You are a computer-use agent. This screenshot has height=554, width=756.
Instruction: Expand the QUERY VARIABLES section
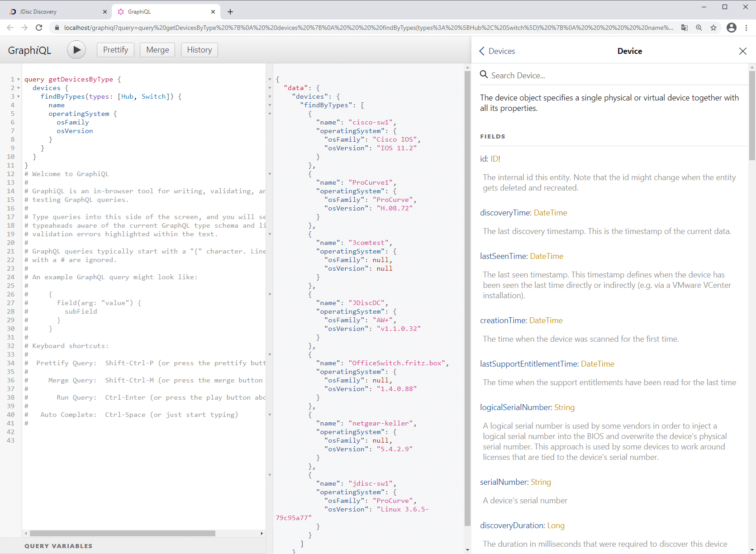coord(58,546)
